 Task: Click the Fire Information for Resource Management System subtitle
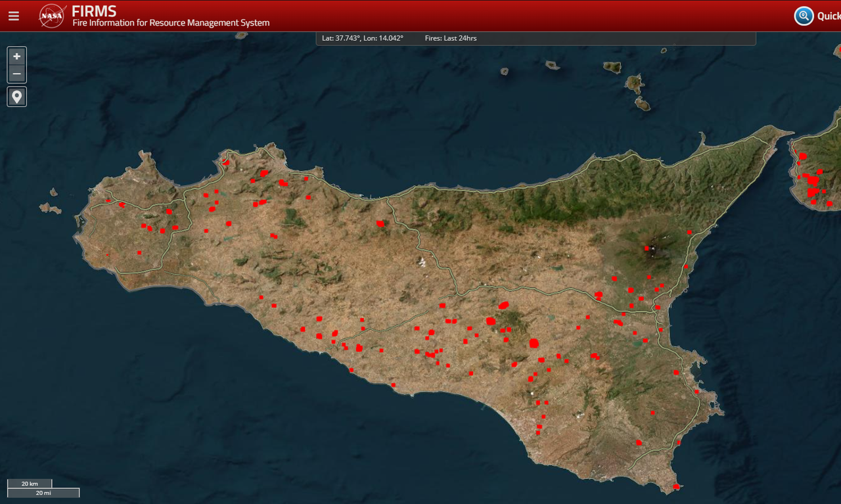171,23
